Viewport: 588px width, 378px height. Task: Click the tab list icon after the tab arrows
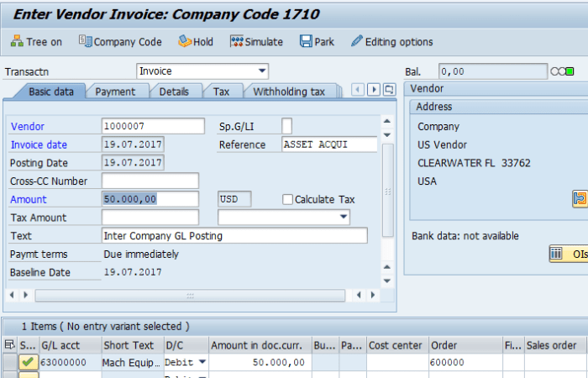point(389,90)
